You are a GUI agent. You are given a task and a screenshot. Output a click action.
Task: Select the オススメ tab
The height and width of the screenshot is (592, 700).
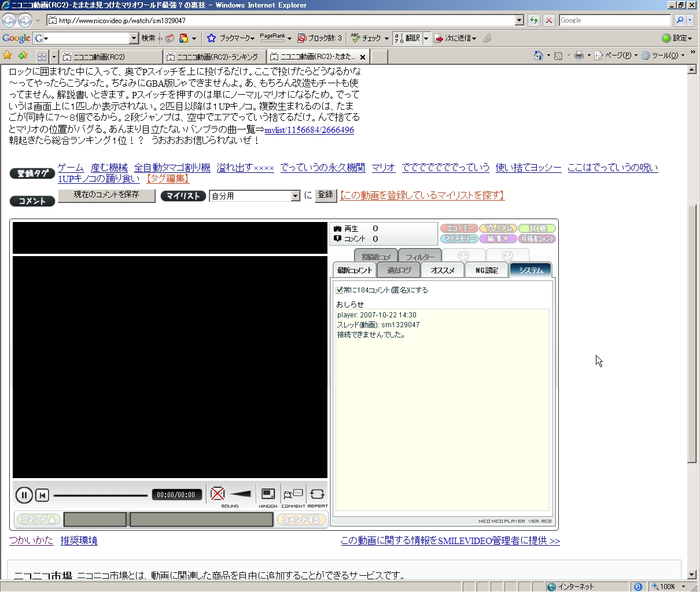pyautogui.click(x=443, y=270)
